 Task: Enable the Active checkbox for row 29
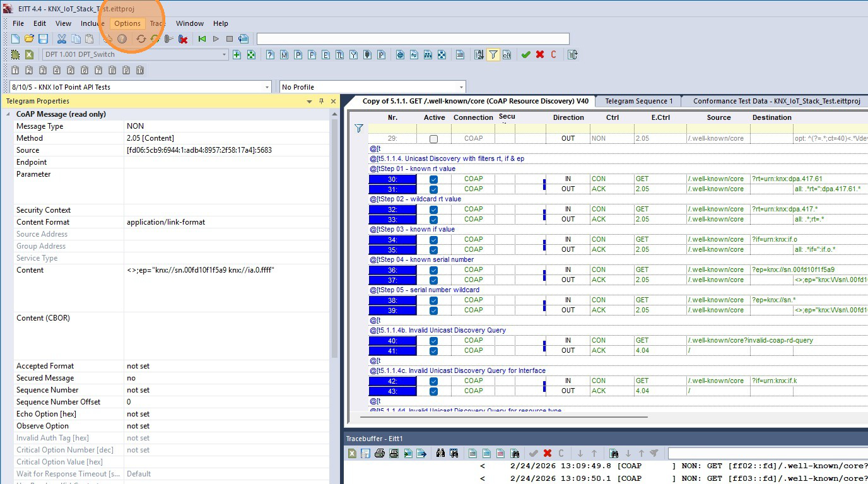click(433, 139)
